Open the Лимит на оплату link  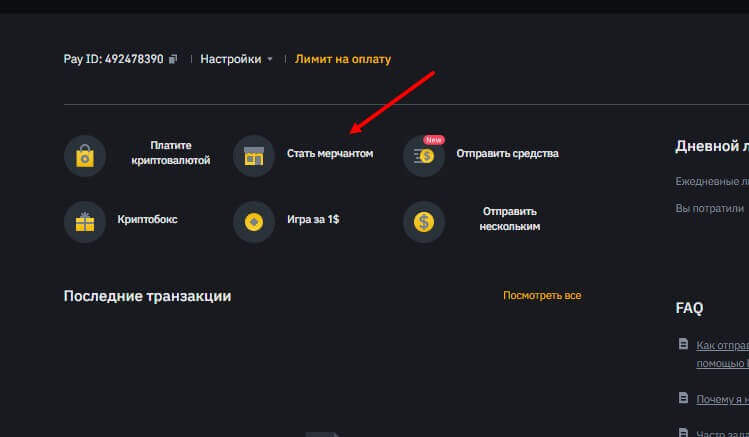click(x=343, y=59)
